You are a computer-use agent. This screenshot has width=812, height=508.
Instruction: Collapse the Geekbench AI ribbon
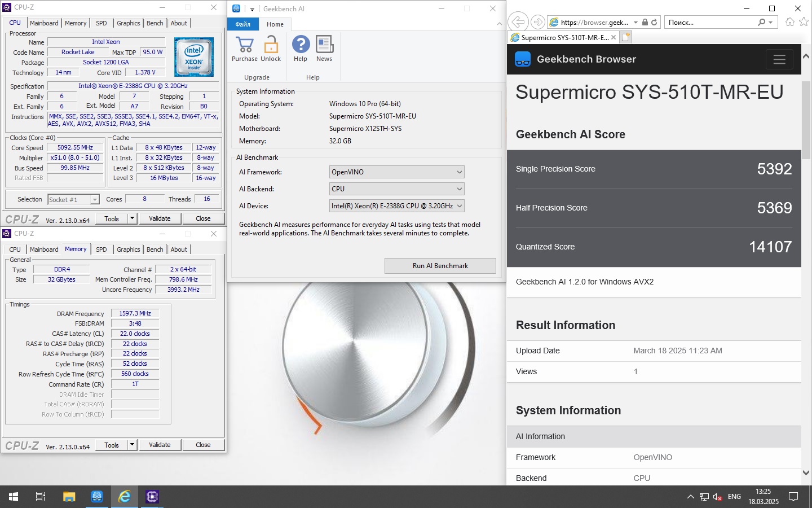[499, 24]
